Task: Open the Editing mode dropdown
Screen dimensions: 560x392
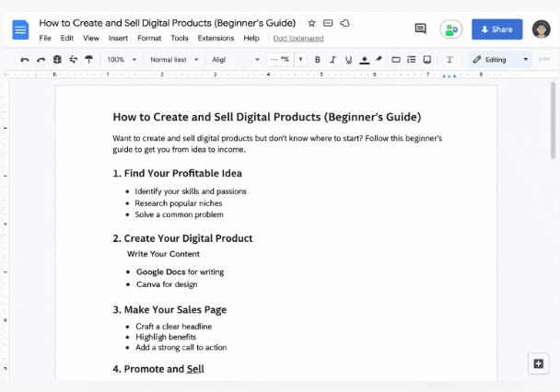Action: (x=501, y=60)
